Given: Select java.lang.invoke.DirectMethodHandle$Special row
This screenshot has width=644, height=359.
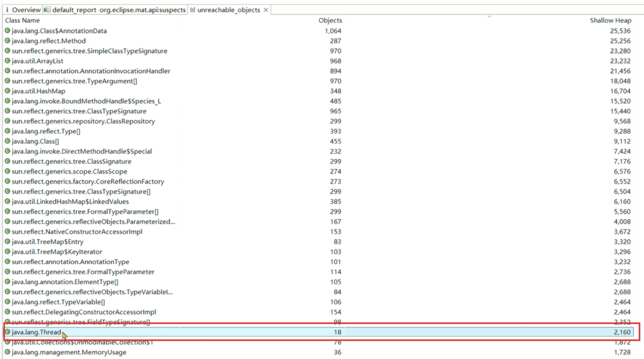Looking at the screenshot, I should [82, 151].
